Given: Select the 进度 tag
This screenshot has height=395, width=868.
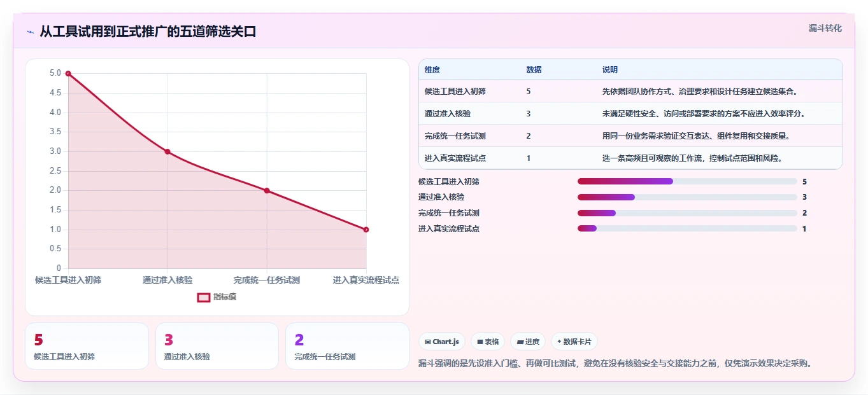Looking at the screenshot, I should (528, 342).
